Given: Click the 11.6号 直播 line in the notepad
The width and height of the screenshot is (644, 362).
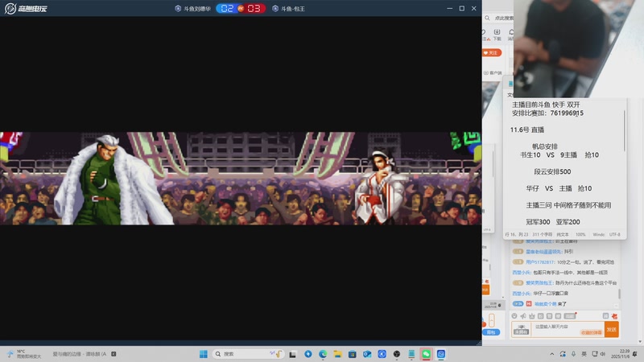Looking at the screenshot, I should click(x=527, y=130).
